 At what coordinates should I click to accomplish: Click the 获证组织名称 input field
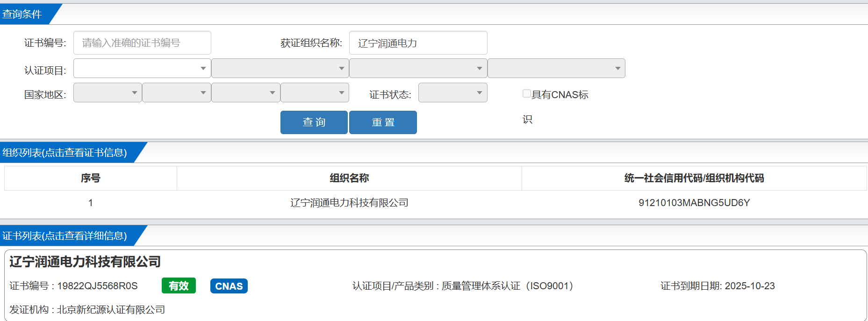coord(418,43)
